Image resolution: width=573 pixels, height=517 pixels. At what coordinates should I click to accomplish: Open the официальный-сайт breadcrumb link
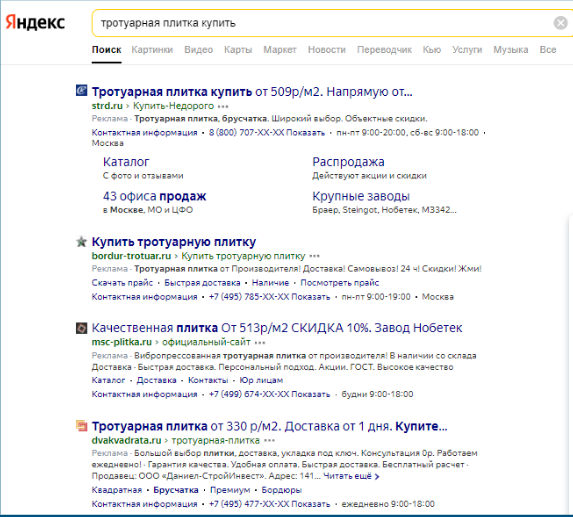click(x=206, y=342)
